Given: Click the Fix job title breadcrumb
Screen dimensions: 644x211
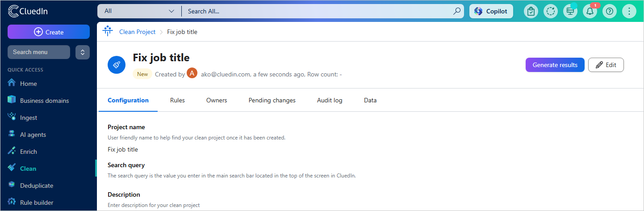Looking at the screenshot, I should (182, 32).
